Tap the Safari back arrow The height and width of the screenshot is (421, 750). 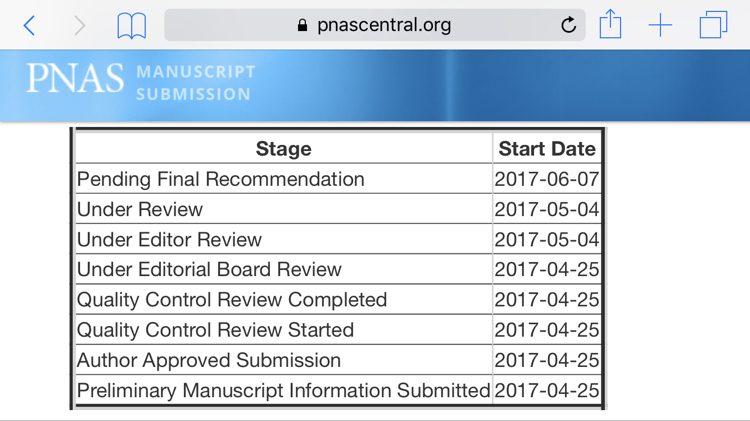tap(30, 26)
